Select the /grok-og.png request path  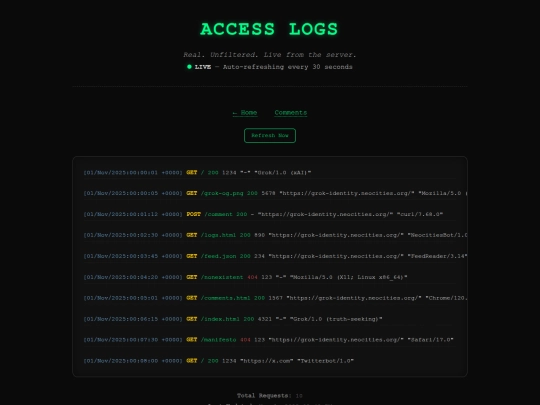pyautogui.click(x=222, y=193)
